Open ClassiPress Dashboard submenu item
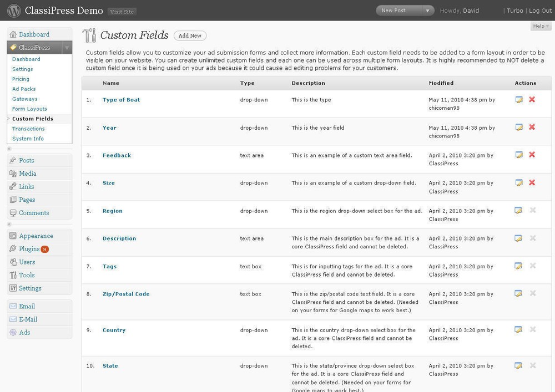The width and height of the screenshot is (555, 392). [x=26, y=59]
